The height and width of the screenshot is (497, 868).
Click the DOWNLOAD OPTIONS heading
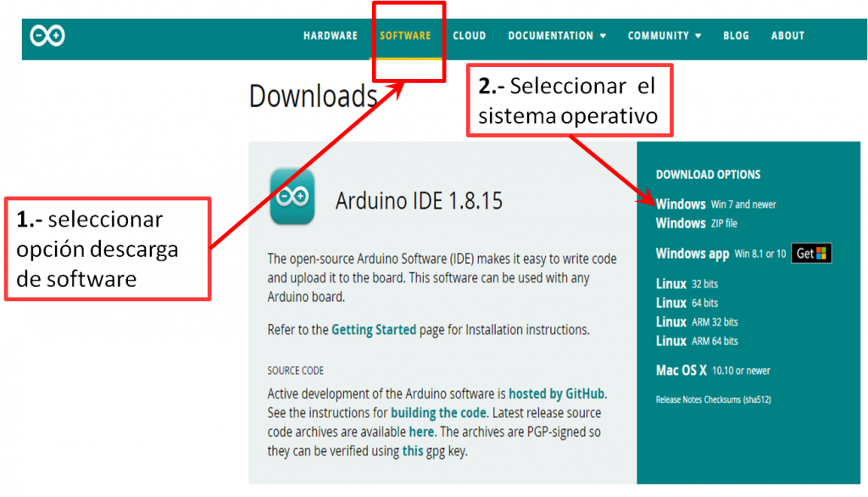click(708, 175)
